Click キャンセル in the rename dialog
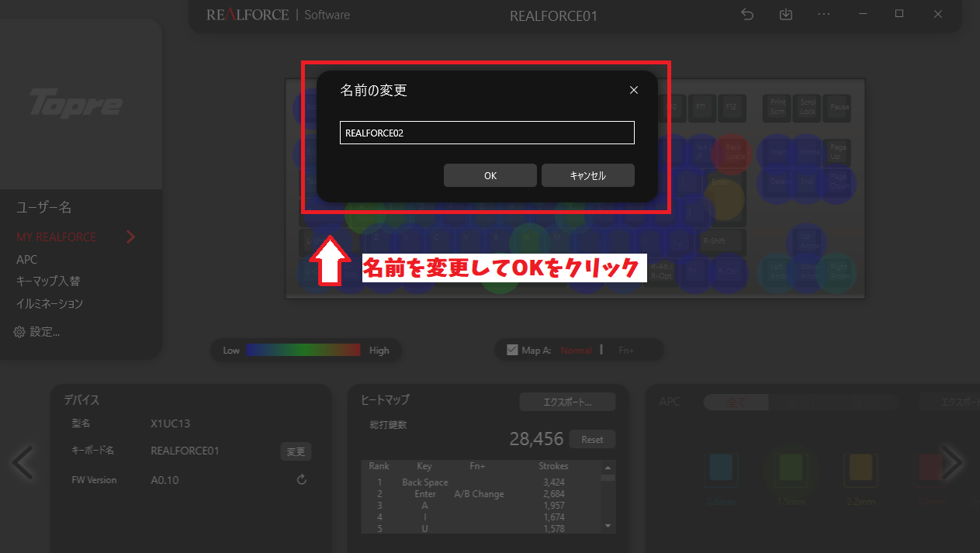 [587, 175]
